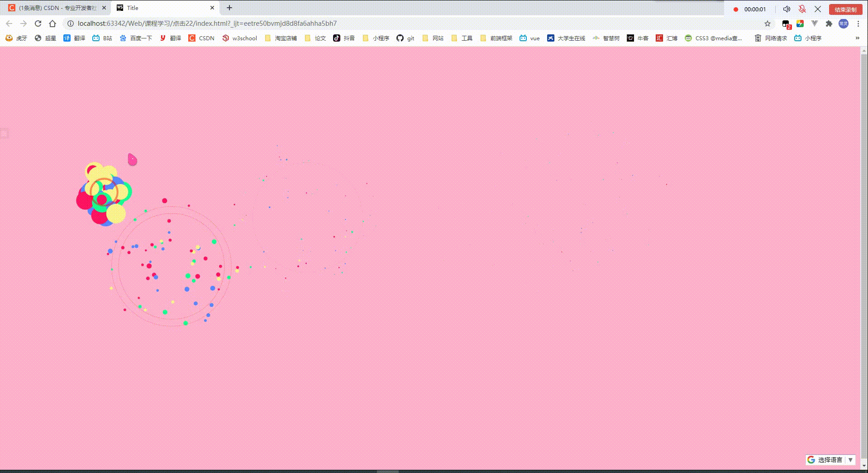Click the vertical page scrollbar
The width and height of the screenshot is (868, 473).
pyautogui.click(x=864, y=256)
